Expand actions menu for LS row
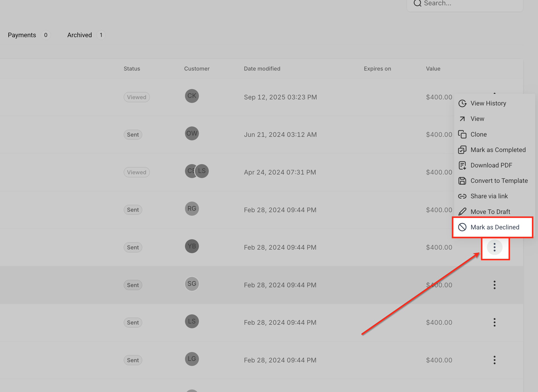538x392 pixels. [x=494, y=322]
